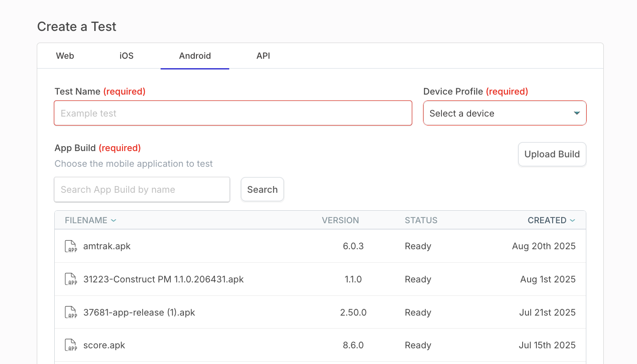The width and height of the screenshot is (637, 364).
Task: Select the Android tab
Action: 195,56
